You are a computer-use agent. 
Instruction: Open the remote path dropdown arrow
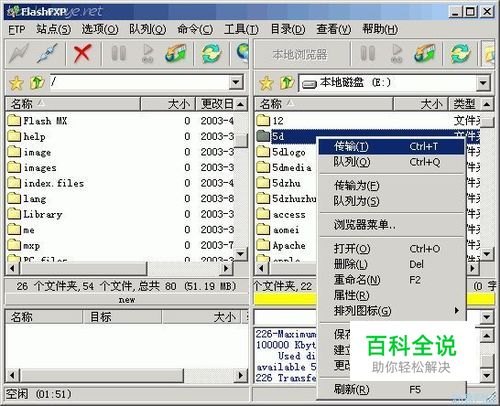[x=236, y=82]
